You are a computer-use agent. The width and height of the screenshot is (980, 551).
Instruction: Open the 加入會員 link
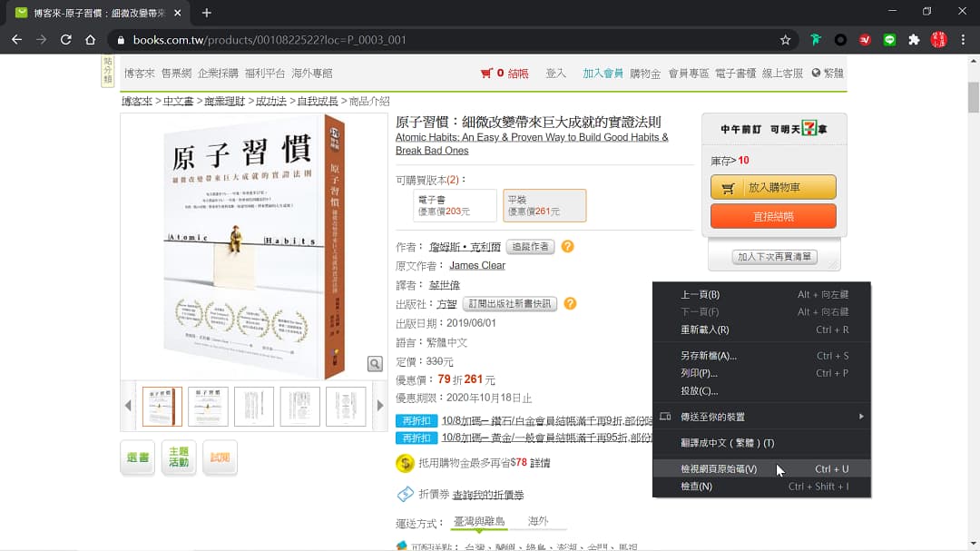pyautogui.click(x=603, y=74)
